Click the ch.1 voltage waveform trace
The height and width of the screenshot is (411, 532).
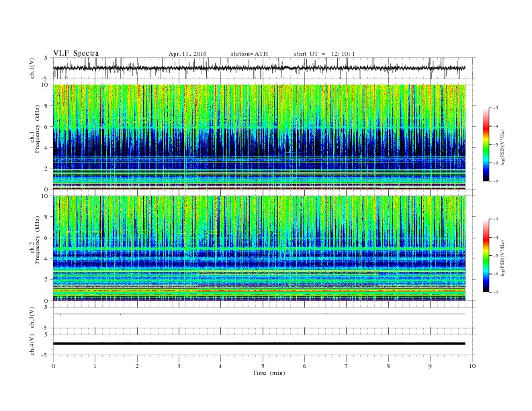coord(259,68)
